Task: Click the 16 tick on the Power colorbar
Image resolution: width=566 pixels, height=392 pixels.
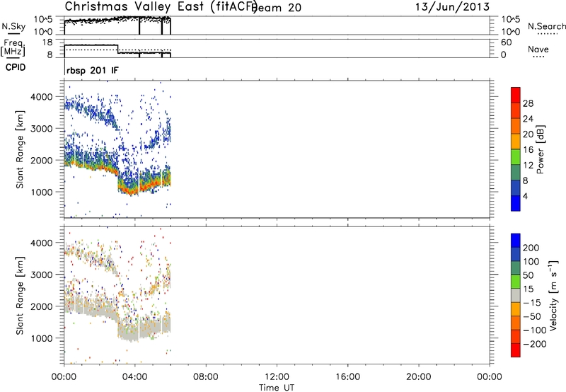Action: [x=528, y=150]
